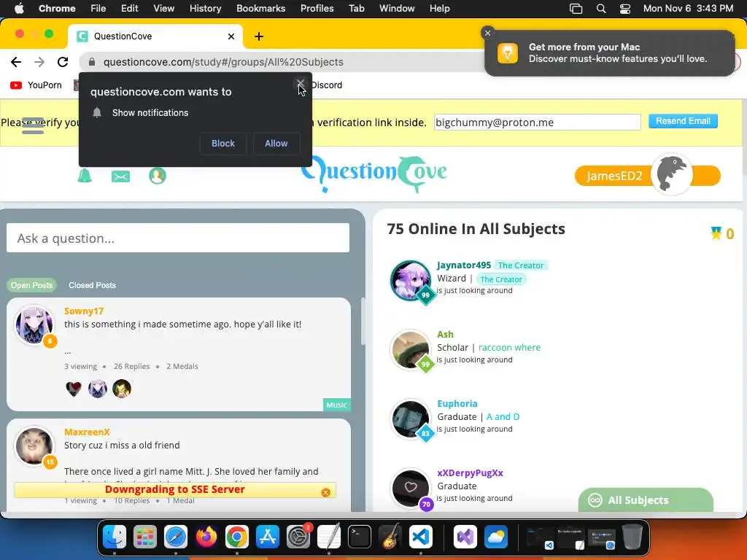The image size is (747, 560).
Task: Switch to the Open Posts tab
Action: click(31, 285)
